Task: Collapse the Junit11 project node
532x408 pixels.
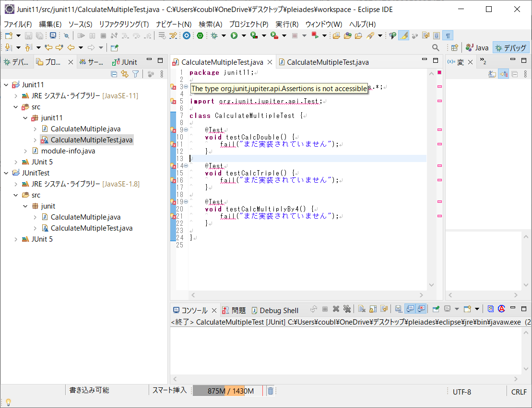Action: pos(6,85)
